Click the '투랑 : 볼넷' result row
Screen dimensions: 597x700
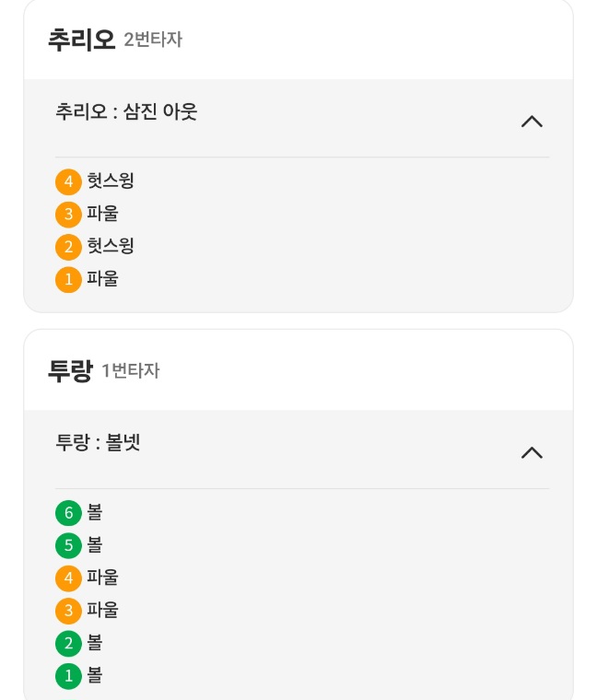click(99, 443)
